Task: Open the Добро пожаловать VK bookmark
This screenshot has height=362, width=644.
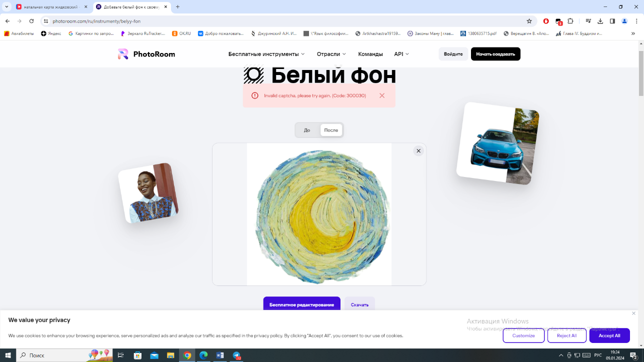Action: tap(221, 33)
